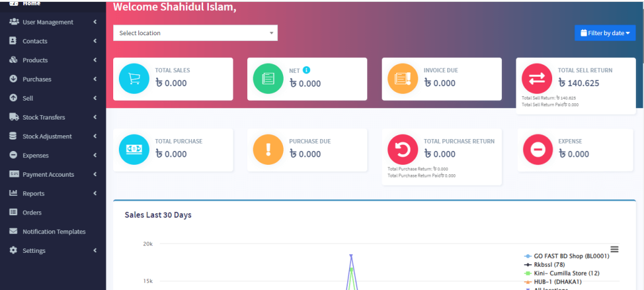
Task: Click the Total Sell Return arrows icon
Action: (x=537, y=79)
